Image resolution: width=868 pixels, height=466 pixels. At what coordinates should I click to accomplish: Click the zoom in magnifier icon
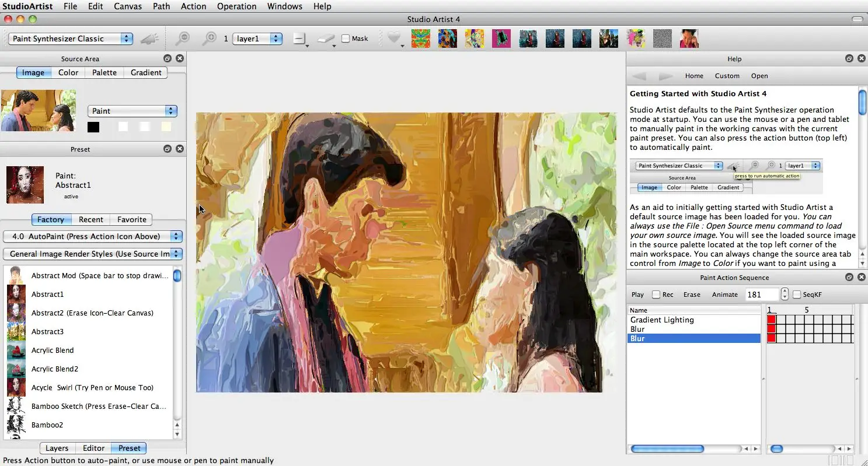coord(209,38)
